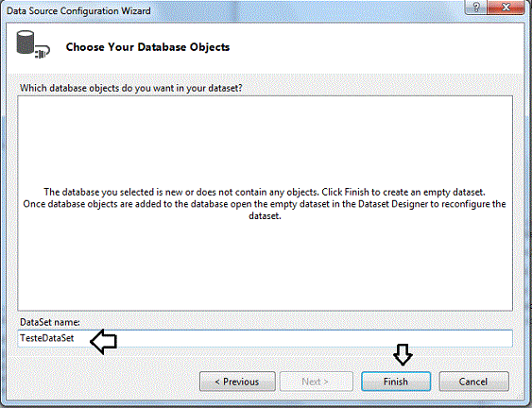Click the TesteDataSet text in field
Viewport: 532px width, 408px height.
(47, 338)
